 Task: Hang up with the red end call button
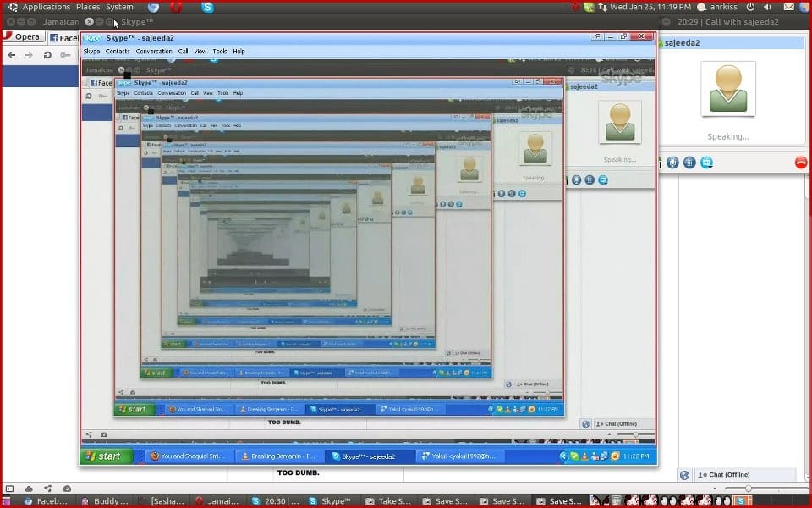tap(801, 163)
